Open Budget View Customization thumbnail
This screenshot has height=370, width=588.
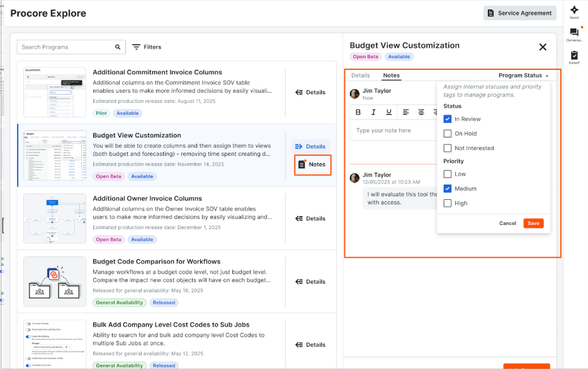[x=55, y=156]
